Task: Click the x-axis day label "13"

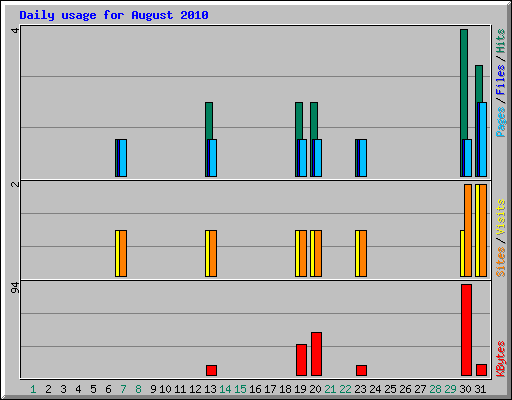Action: pyautogui.click(x=210, y=389)
